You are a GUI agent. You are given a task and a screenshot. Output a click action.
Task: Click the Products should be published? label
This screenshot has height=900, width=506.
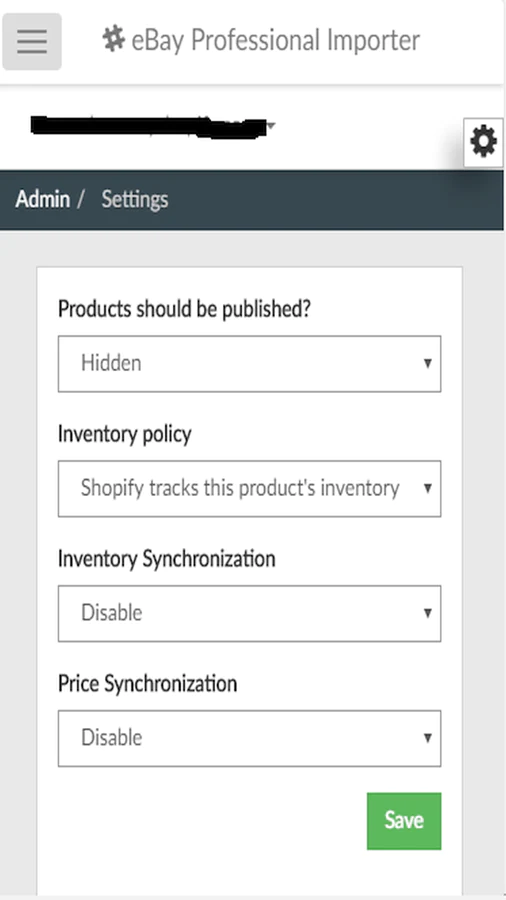184,309
